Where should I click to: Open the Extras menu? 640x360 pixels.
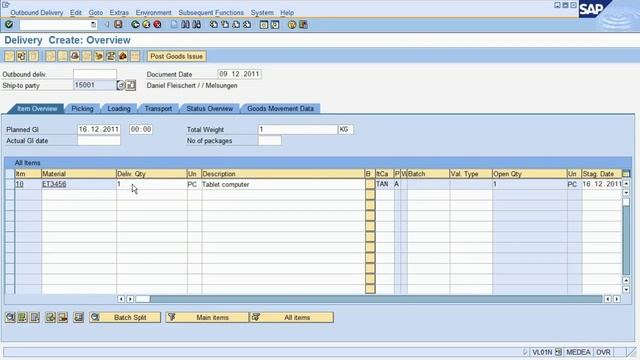119,13
